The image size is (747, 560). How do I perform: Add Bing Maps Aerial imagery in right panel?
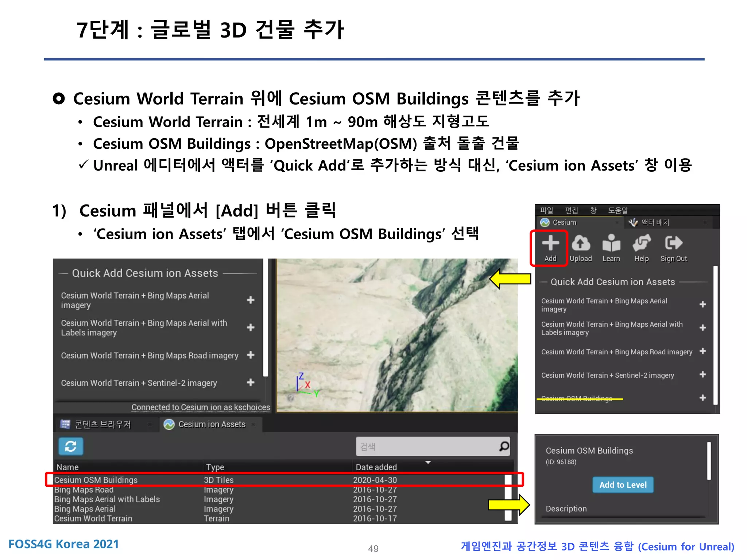703,304
